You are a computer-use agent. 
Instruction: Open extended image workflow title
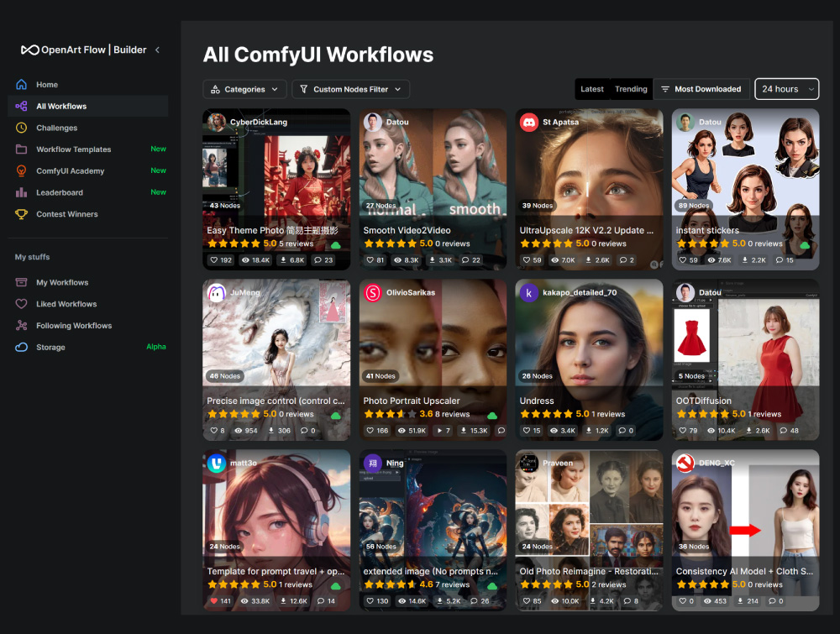click(x=431, y=571)
